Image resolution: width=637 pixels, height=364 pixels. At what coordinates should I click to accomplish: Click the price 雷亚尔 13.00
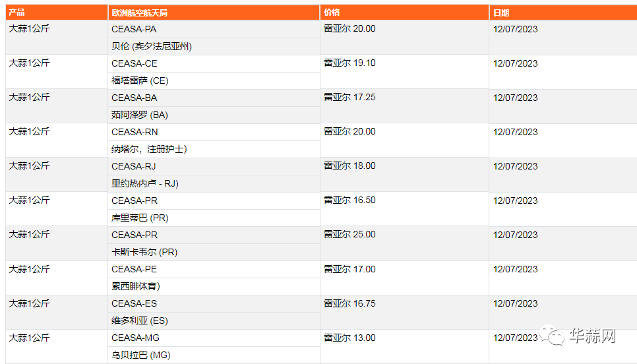pos(349,338)
